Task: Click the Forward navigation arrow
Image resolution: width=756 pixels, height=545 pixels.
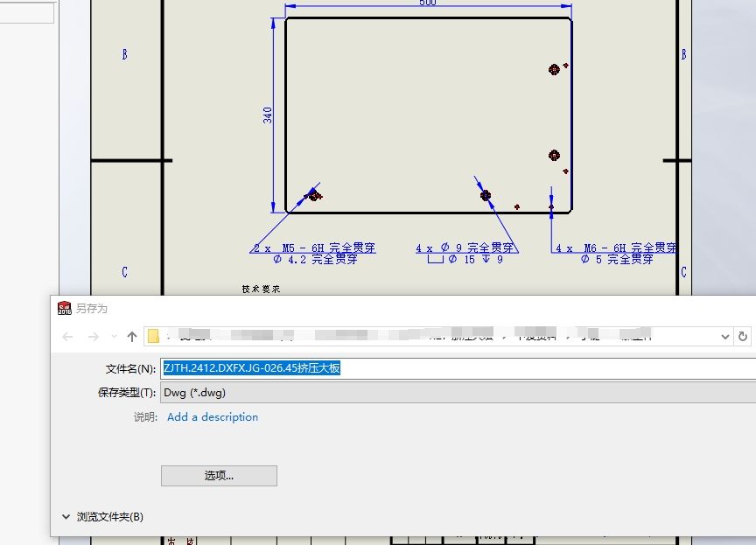Action: point(93,337)
